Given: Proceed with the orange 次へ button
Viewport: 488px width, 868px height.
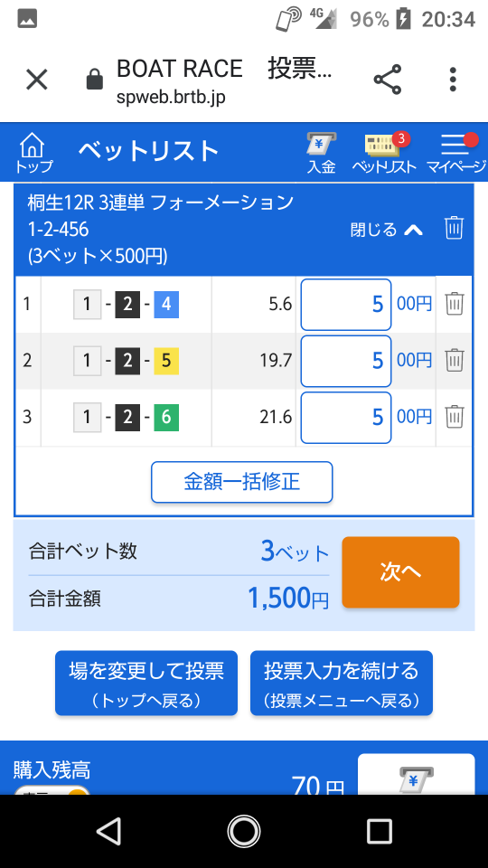Looking at the screenshot, I should [400, 572].
